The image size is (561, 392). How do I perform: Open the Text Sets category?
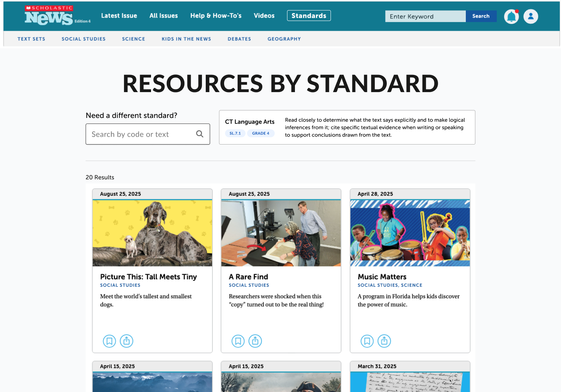point(31,39)
